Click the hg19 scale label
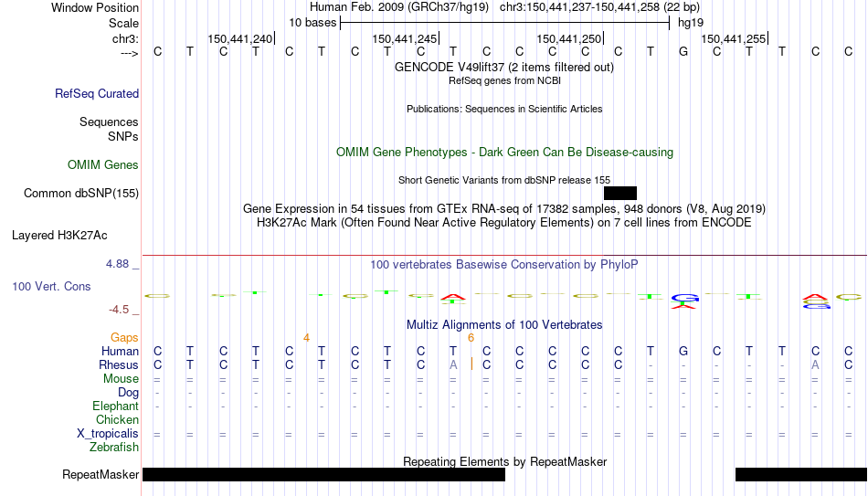868x496 pixels. [691, 23]
